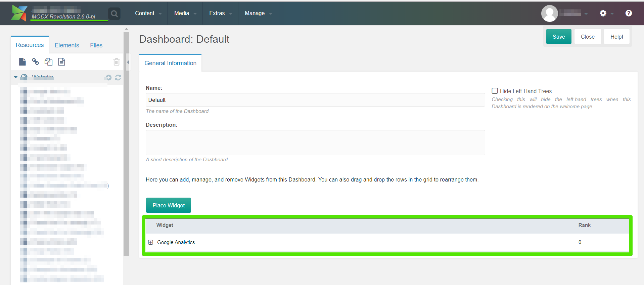Open the manager search magnifier

pos(114,13)
